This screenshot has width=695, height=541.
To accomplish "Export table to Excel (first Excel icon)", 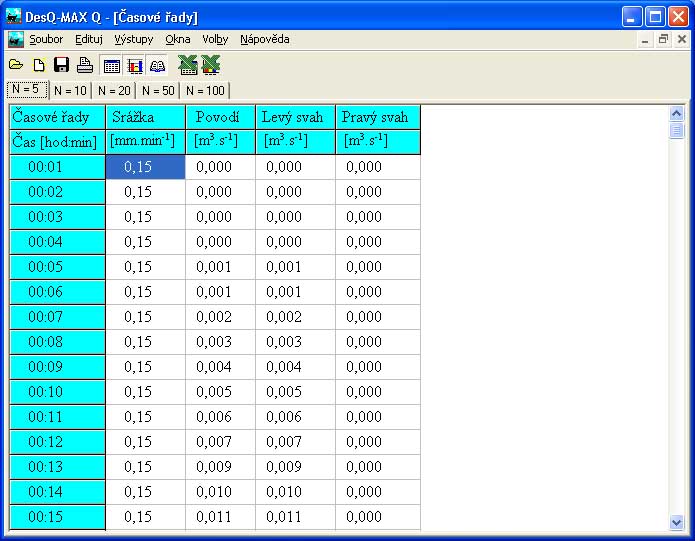I will pyautogui.click(x=188, y=65).
